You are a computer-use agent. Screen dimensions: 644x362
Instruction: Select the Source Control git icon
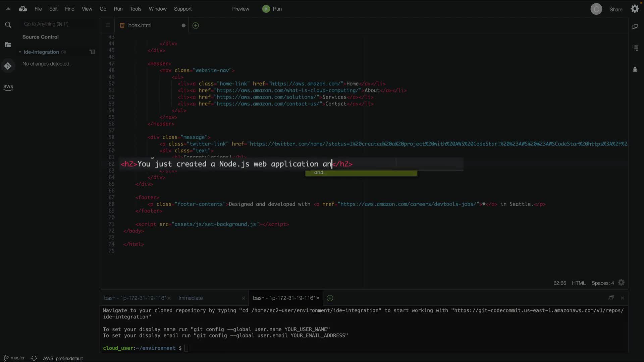click(x=8, y=66)
